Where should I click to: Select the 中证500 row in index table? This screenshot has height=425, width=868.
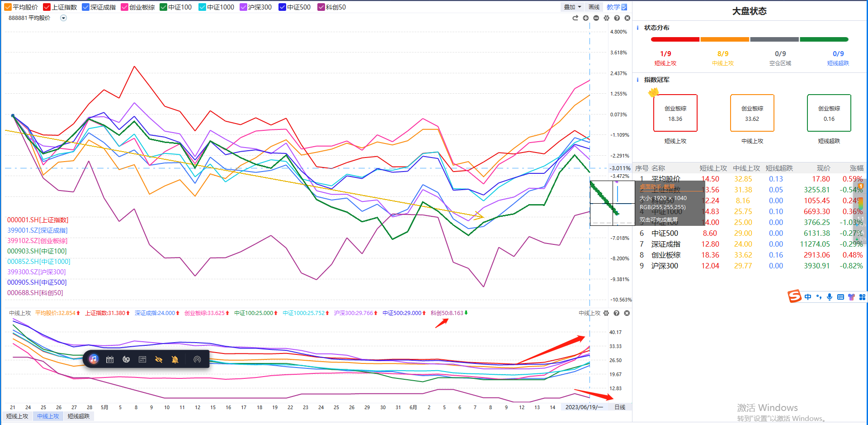click(750, 234)
